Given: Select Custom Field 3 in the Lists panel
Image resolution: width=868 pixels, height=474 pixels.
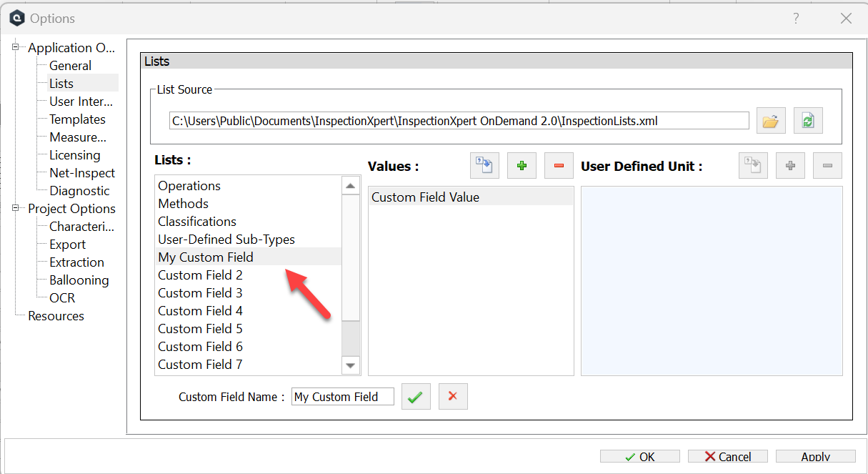Looking at the screenshot, I should (x=200, y=292).
